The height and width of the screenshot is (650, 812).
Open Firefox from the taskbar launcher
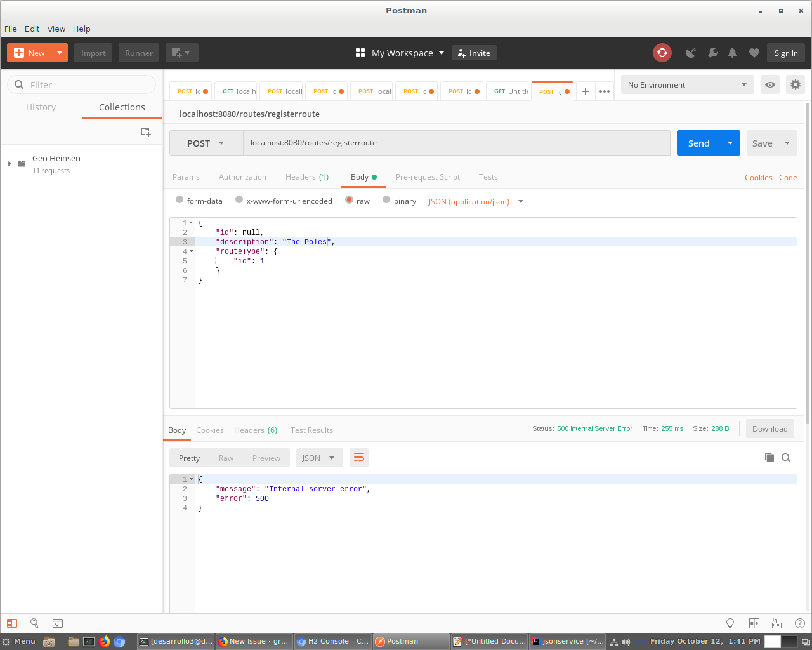[105, 641]
